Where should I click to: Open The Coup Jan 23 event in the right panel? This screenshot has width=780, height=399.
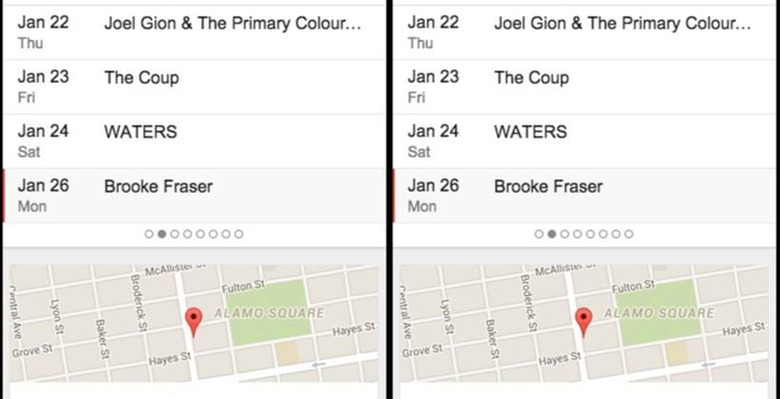tap(585, 87)
